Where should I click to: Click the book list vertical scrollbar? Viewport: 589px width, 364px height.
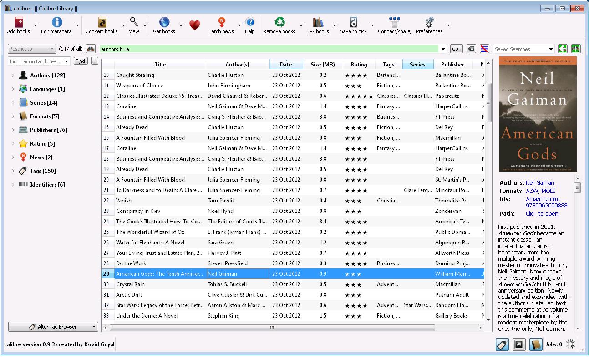[488, 102]
